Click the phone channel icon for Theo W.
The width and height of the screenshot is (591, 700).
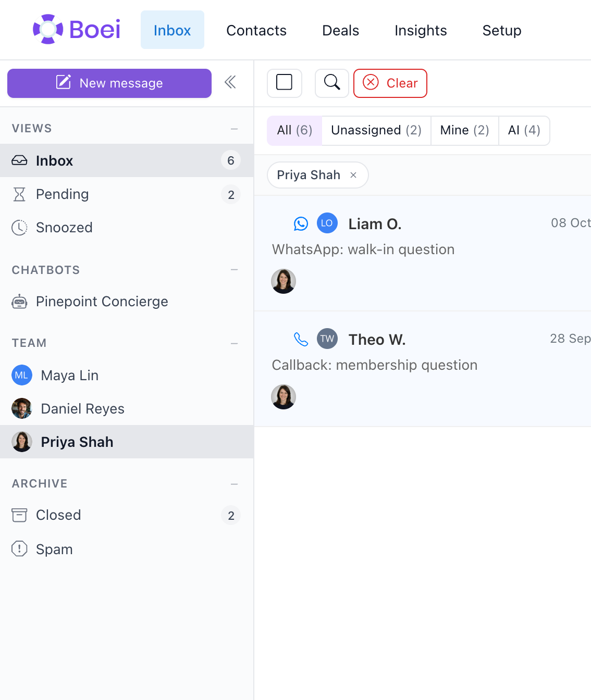301,339
